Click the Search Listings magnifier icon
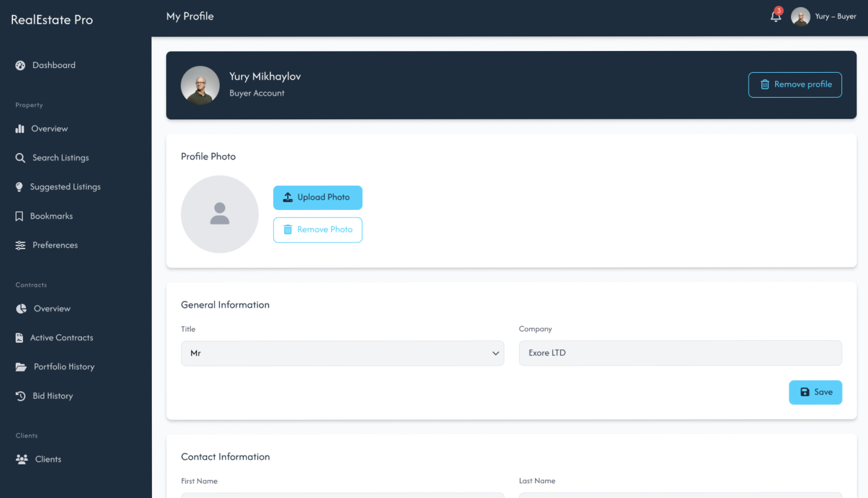The height and width of the screenshot is (498, 868). coord(20,158)
